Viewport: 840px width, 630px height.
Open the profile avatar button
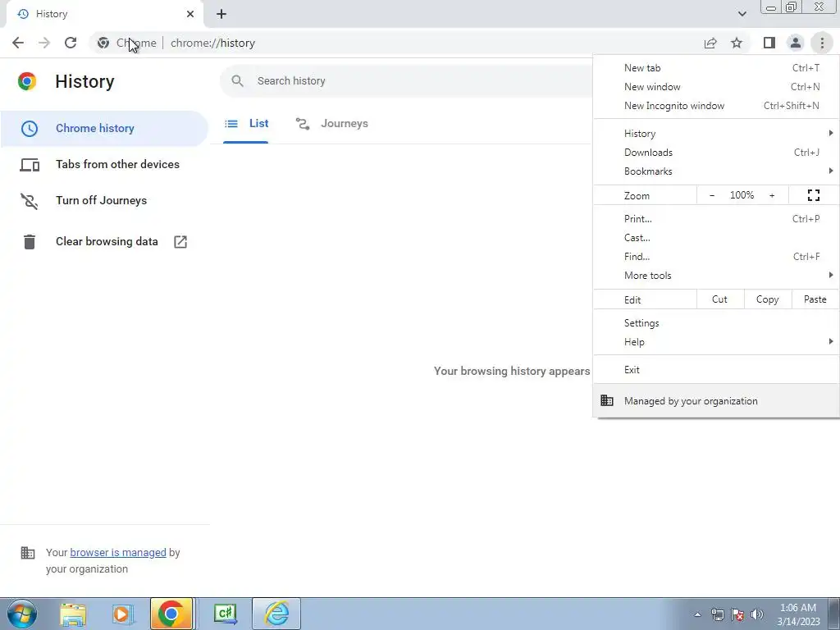796,43
